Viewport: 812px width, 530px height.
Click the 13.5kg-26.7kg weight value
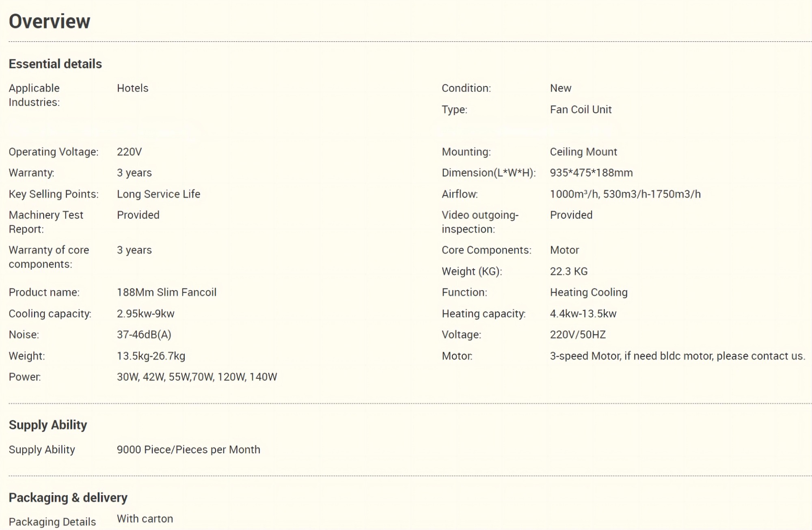pos(151,356)
